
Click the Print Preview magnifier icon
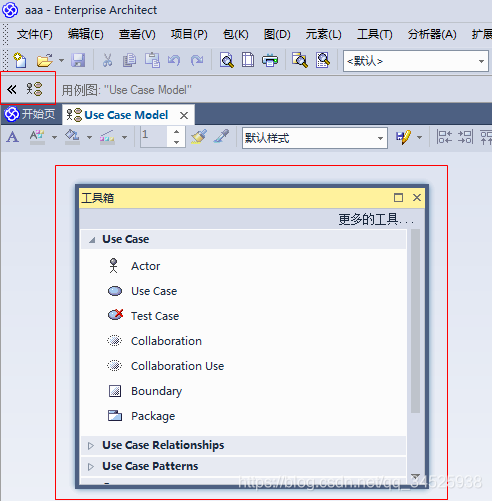[227, 61]
